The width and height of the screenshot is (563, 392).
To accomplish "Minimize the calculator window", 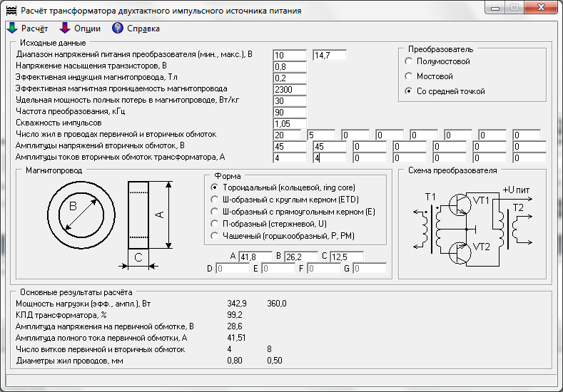I will 494,8.
